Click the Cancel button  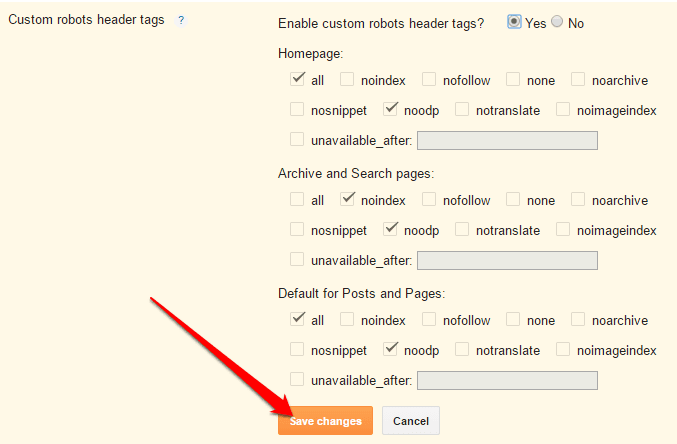pyautogui.click(x=411, y=421)
